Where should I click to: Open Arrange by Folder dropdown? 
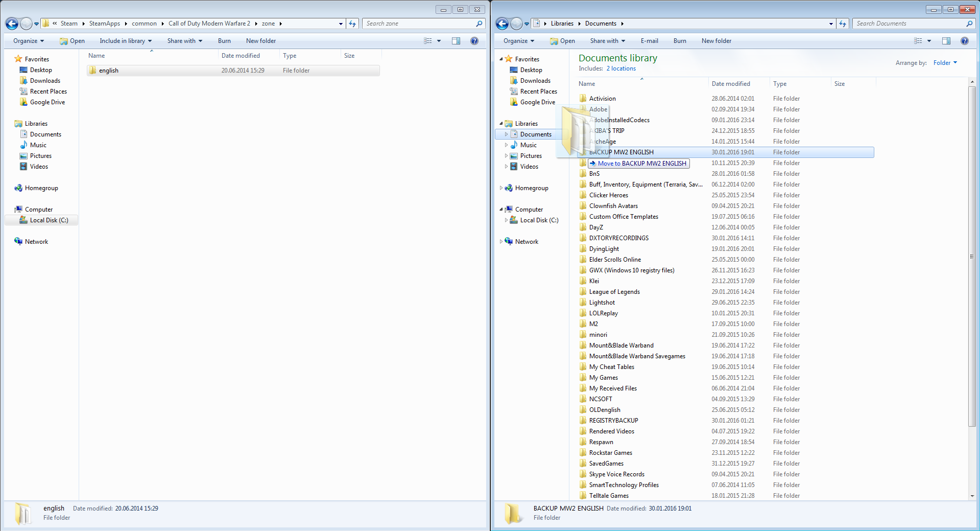pyautogui.click(x=945, y=63)
